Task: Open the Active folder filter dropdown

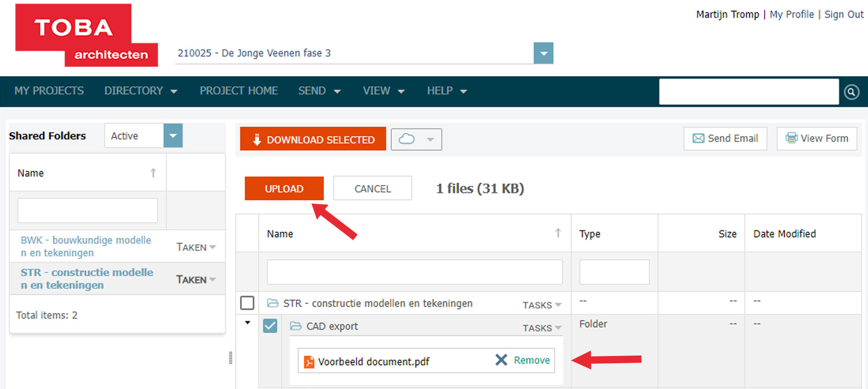Action: [x=173, y=136]
